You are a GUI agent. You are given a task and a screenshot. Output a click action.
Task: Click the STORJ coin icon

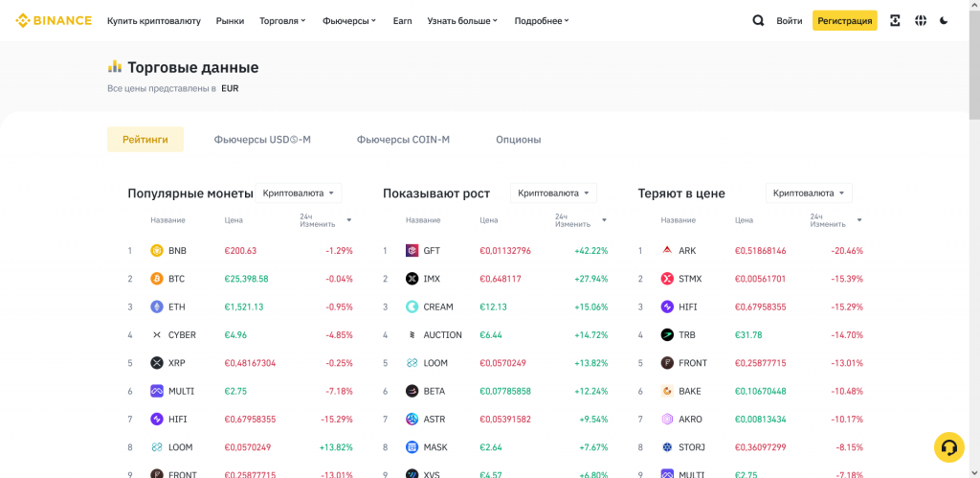667,447
